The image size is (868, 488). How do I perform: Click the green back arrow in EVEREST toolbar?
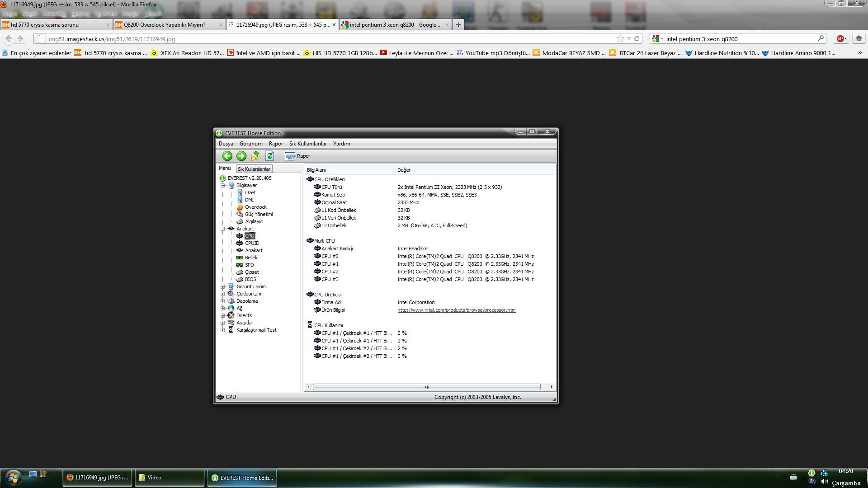[x=227, y=156]
